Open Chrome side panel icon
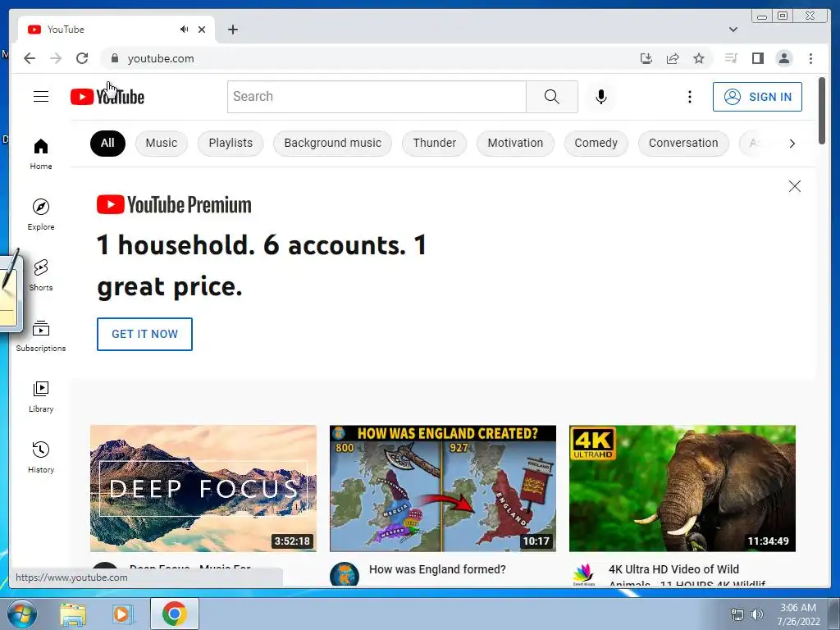The height and width of the screenshot is (630, 840). (757, 58)
